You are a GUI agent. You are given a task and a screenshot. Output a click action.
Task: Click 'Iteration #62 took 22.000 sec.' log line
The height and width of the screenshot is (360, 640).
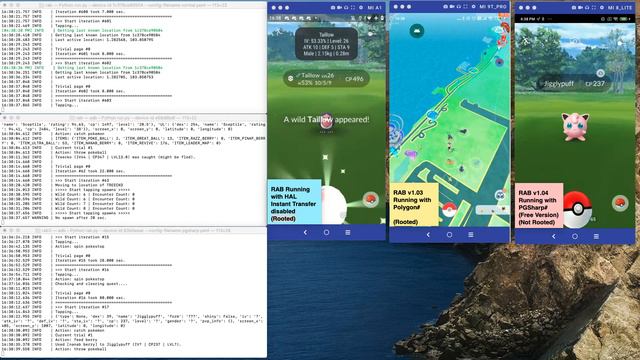tap(90, 171)
